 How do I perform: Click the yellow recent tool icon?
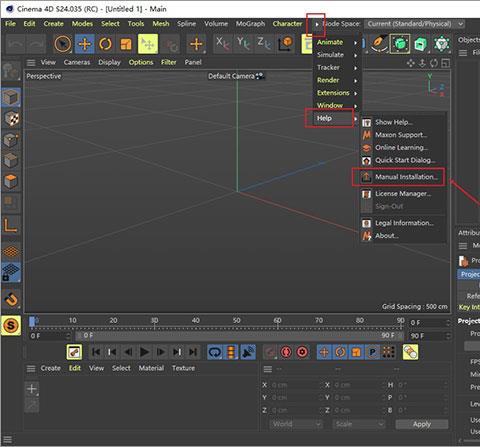148,44
